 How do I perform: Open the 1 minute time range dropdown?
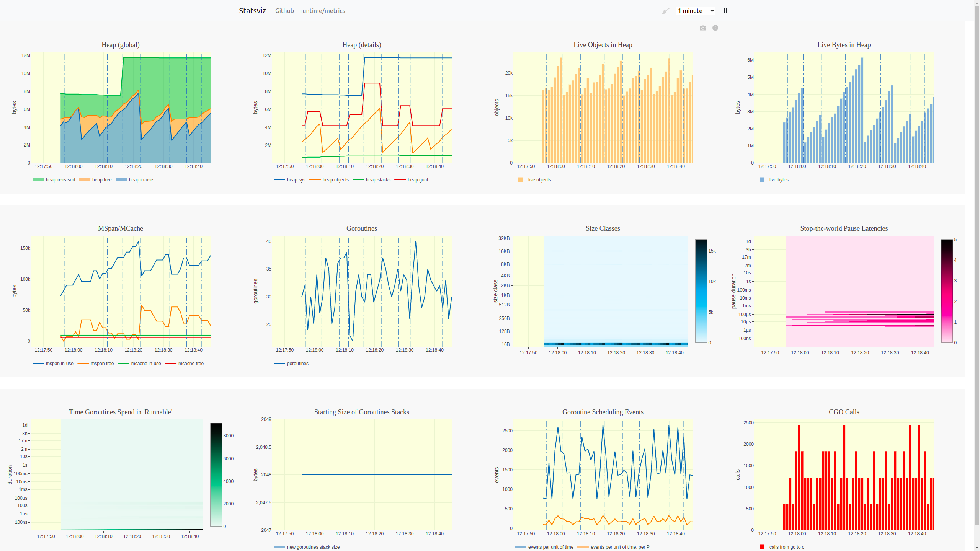pos(696,11)
